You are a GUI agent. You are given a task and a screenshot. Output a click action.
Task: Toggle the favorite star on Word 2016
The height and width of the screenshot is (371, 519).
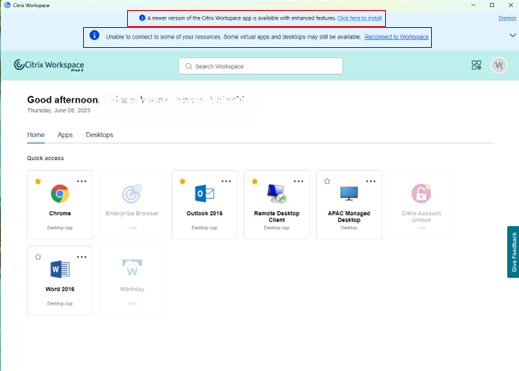38,257
